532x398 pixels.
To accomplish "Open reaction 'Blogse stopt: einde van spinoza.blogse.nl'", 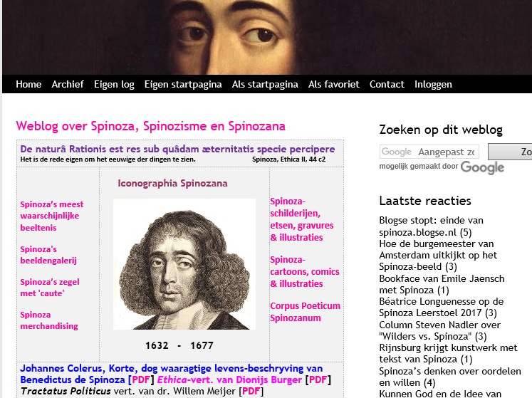I will click(x=431, y=226).
